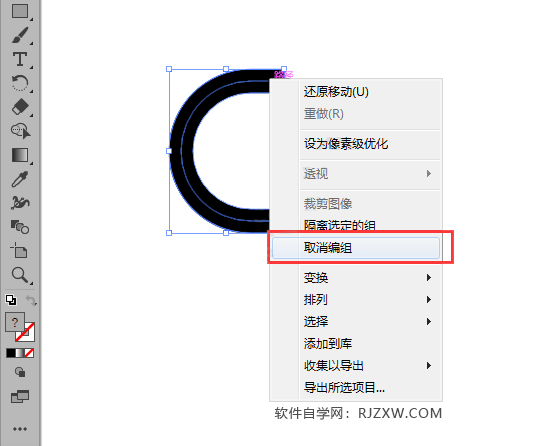Select the Type tool
The image size is (560, 446).
coord(20,59)
